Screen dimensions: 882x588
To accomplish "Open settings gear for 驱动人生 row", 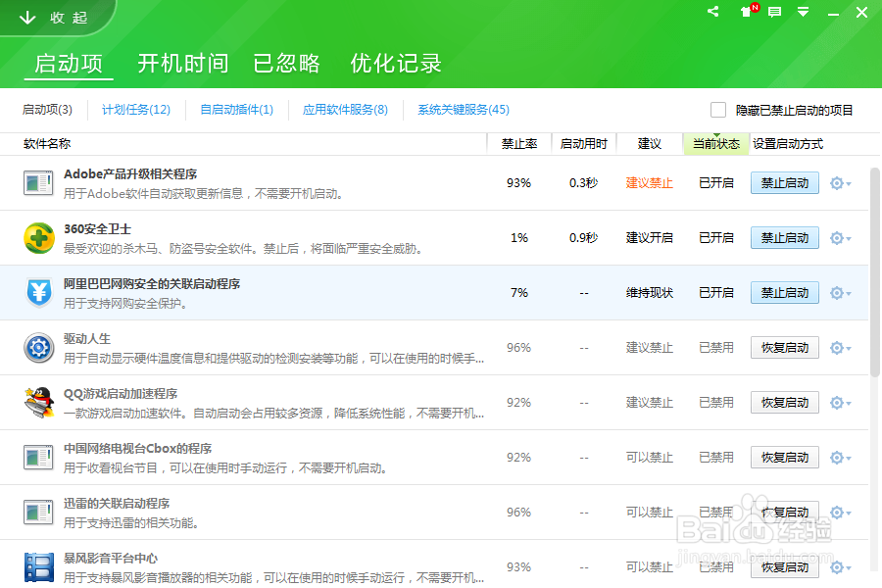I will point(841,348).
